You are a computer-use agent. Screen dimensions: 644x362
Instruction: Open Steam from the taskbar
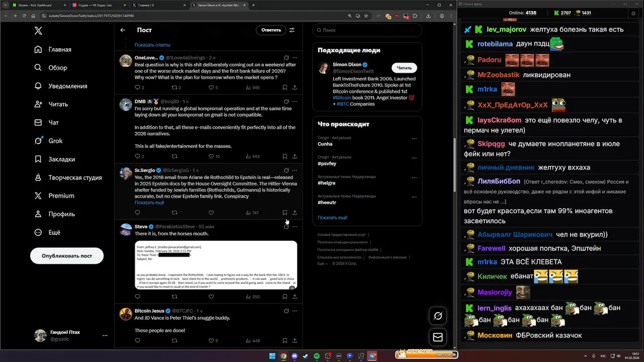[305, 356]
